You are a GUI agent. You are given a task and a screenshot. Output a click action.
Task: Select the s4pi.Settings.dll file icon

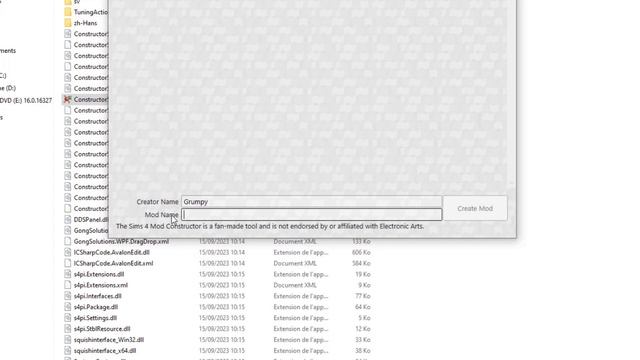coord(68,318)
